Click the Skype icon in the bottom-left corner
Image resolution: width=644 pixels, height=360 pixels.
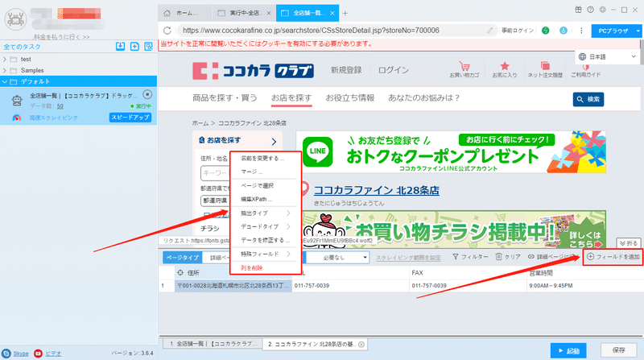[x=6, y=354]
